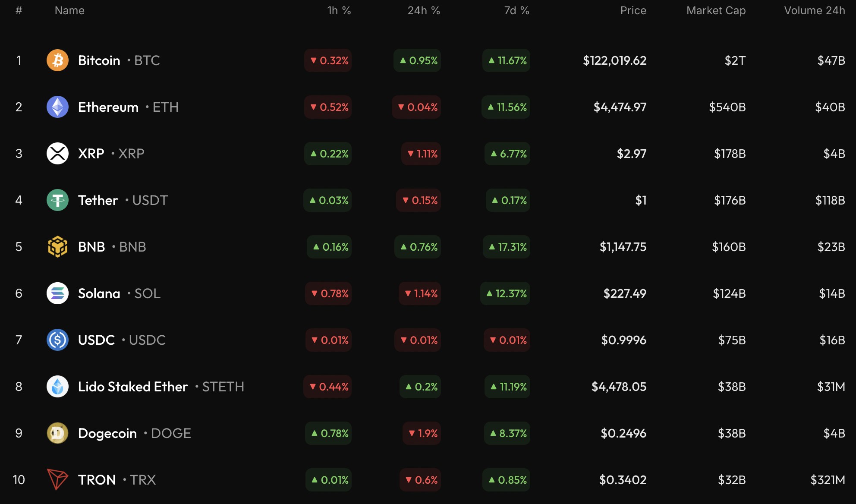Image resolution: width=856 pixels, height=504 pixels.
Task: Click the BNB yellow cube icon
Action: point(57,247)
